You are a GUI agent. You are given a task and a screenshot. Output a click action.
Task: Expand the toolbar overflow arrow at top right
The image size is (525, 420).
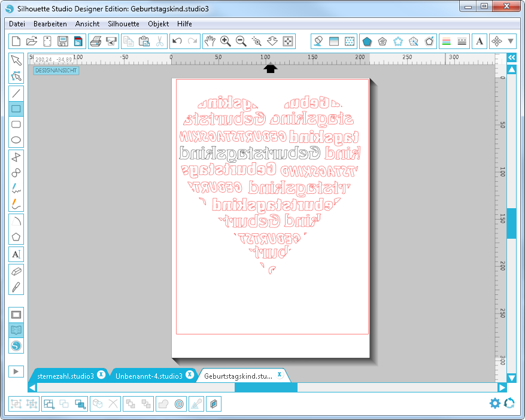point(511,41)
